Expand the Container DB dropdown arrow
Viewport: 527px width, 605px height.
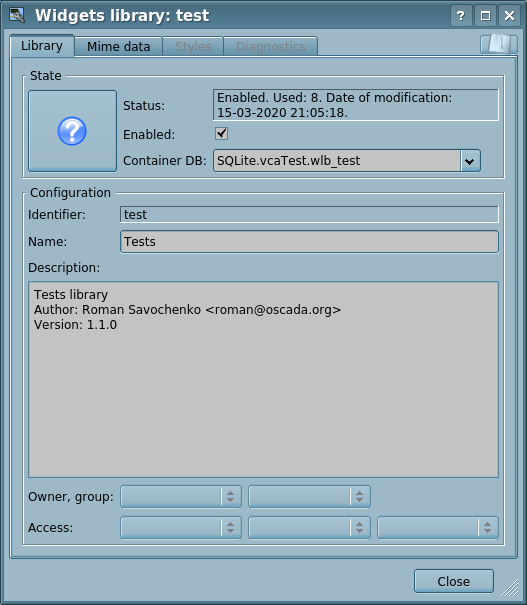coord(470,161)
